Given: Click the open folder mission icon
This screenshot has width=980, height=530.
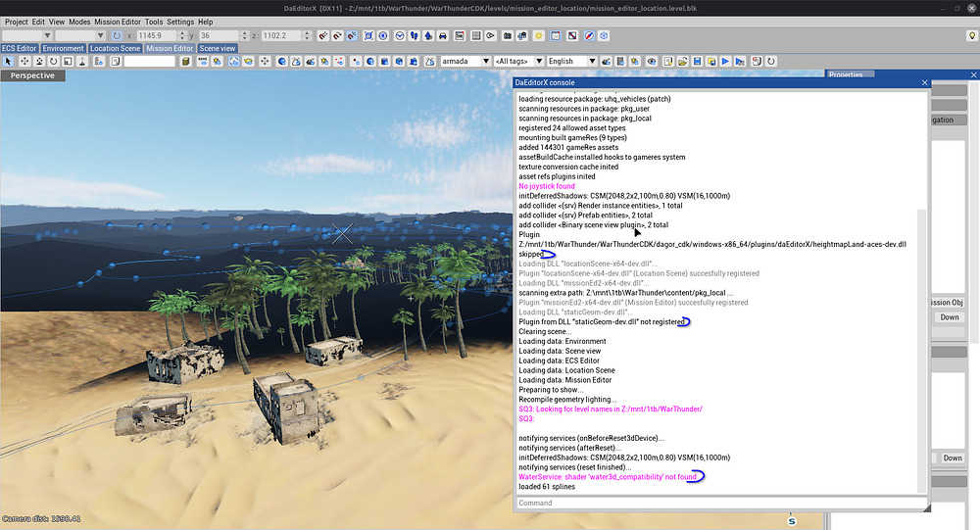Looking at the screenshot, I should (682, 62).
